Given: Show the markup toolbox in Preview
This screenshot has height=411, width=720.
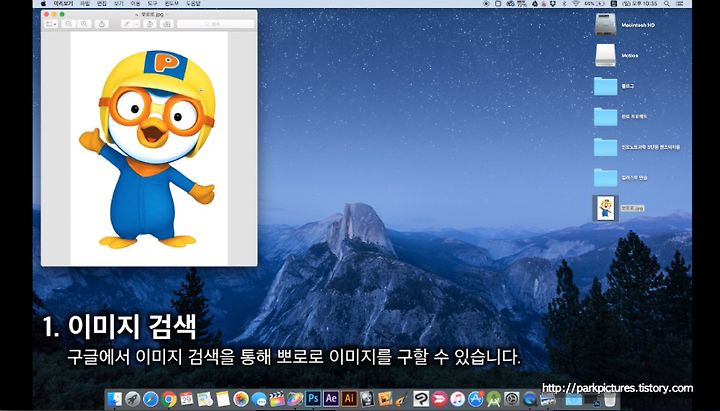Looking at the screenshot, I should (x=167, y=24).
